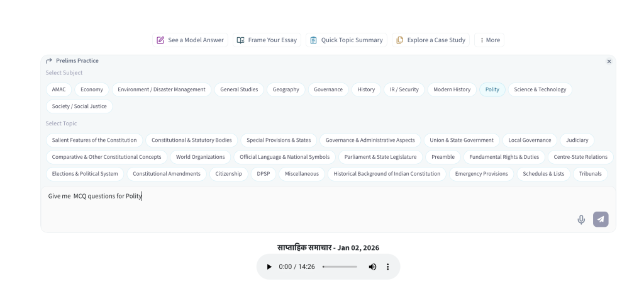This screenshot has height=286, width=644.
Task: Select Quick Topic Summary
Action: coord(347,40)
